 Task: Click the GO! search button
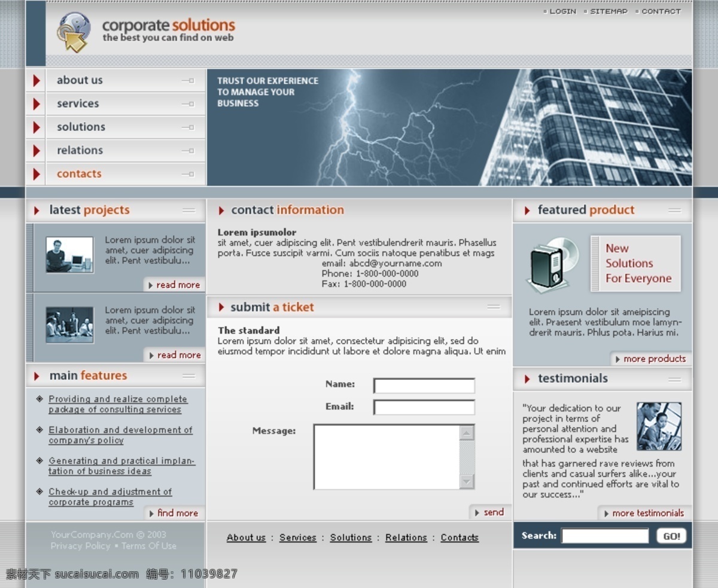671,536
